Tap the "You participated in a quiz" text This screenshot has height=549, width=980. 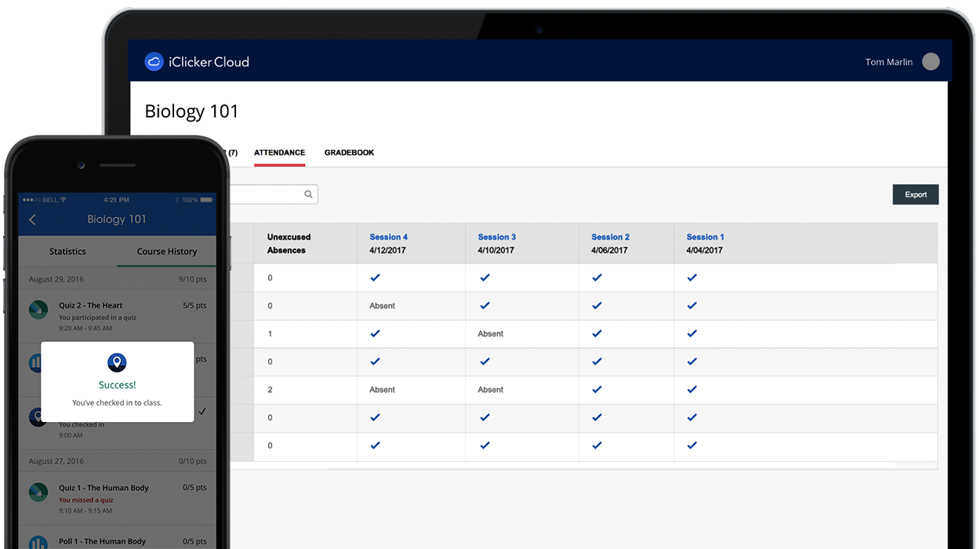97,318
